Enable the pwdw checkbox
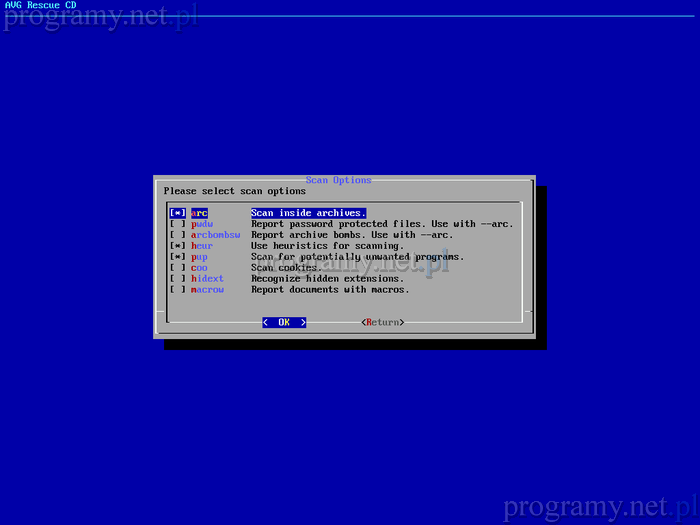 (177, 224)
